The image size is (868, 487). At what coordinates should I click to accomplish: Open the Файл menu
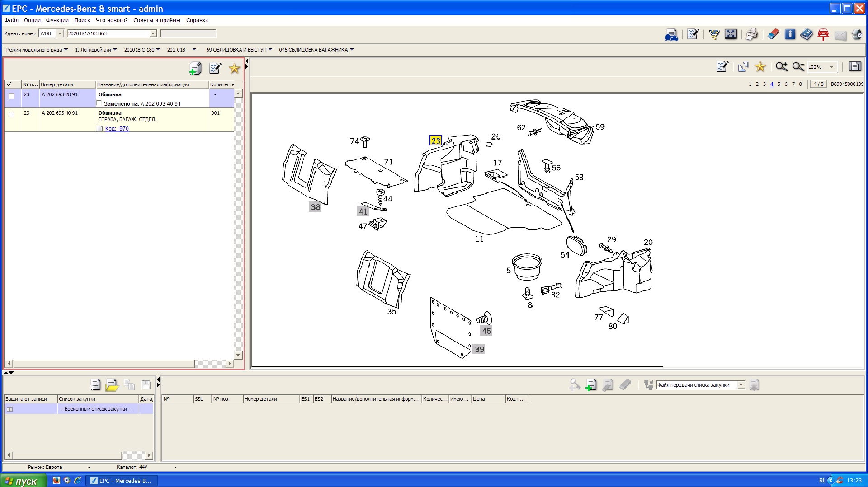11,20
